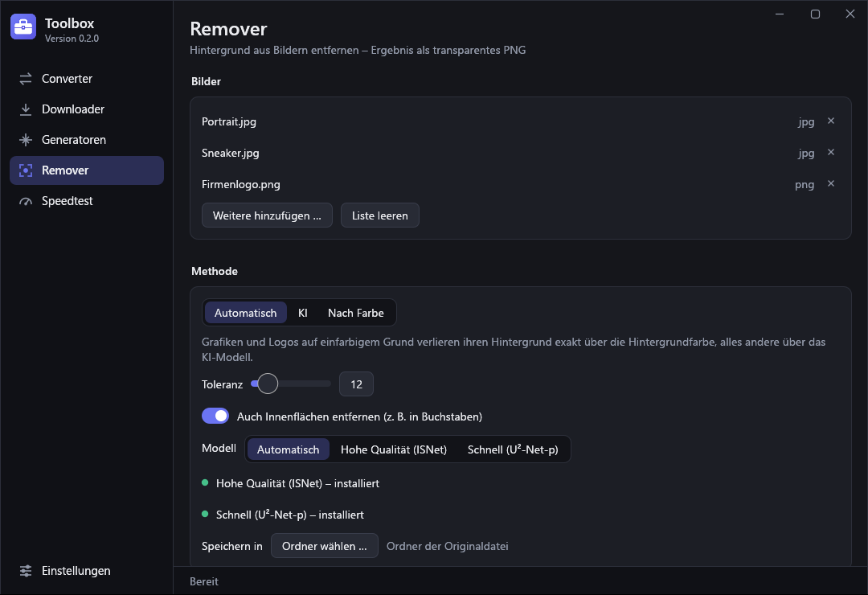
Task: Click the Downloader download-arrow icon
Action: (x=26, y=109)
